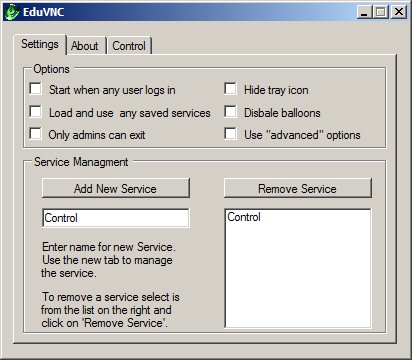This screenshot has width=412, height=360.
Task: Click the EduVNC application icon in title bar
Action: click(12, 12)
